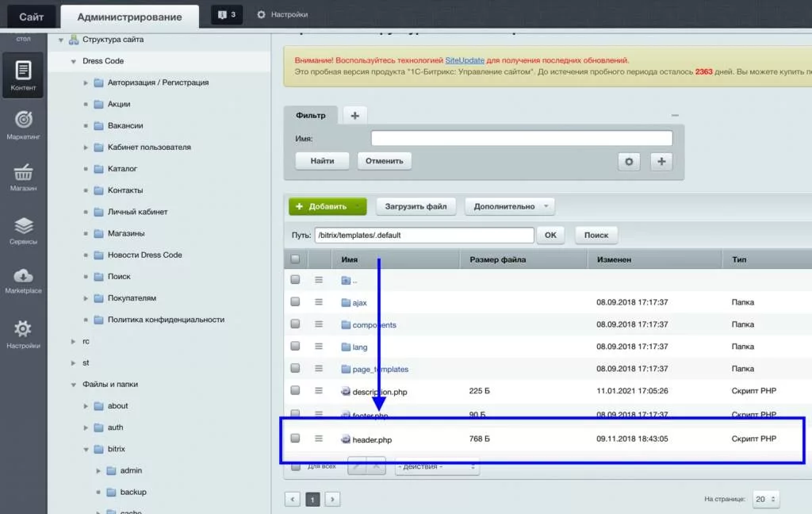Image resolution: width=812 pixels, height=514 pixels.
Task: Follow the SiteUpdate link
Action: pyautogui.click(x=465, y=60)
